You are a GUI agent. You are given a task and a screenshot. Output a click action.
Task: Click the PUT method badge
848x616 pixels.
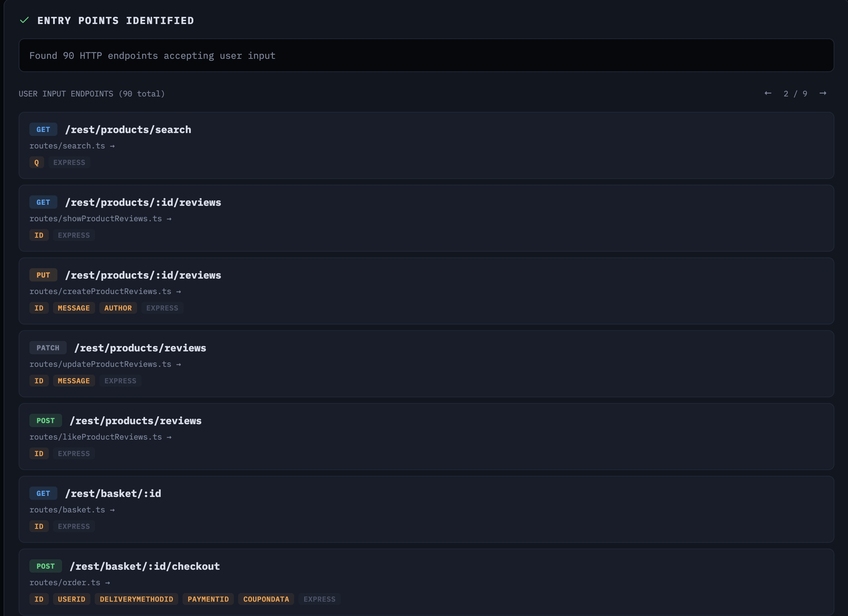tap(43, 275)
